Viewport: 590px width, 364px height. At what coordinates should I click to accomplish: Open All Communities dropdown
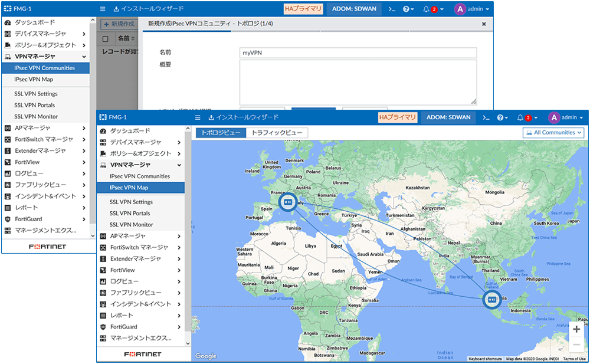click(554, 133)
